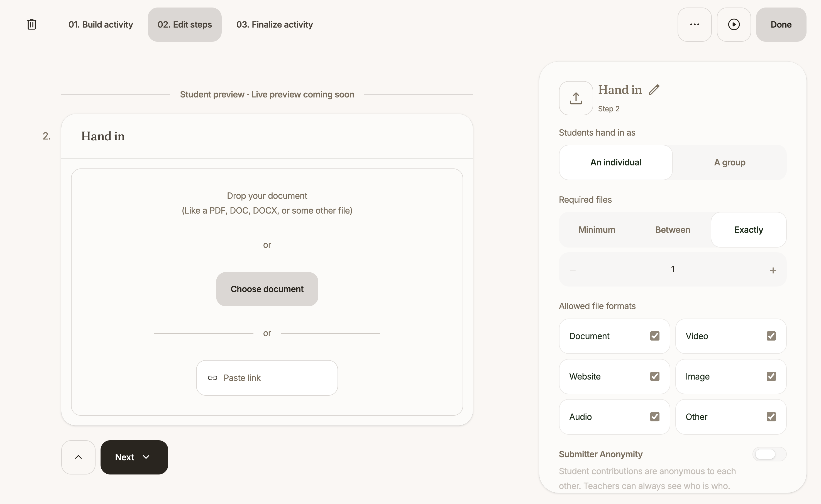Click the Hand in title in student preview
Viewport: 821px width, 504px height.
point(103,136)
